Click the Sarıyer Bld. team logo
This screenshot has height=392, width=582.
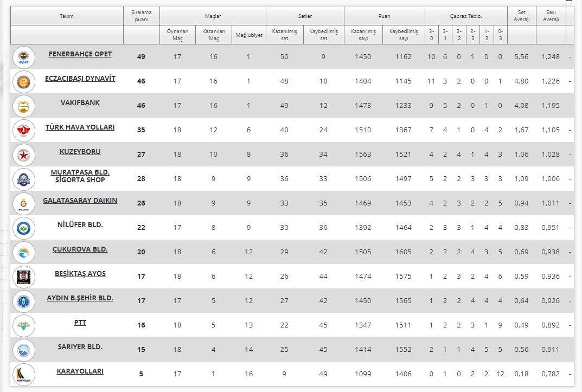click(x=24, y=350)
